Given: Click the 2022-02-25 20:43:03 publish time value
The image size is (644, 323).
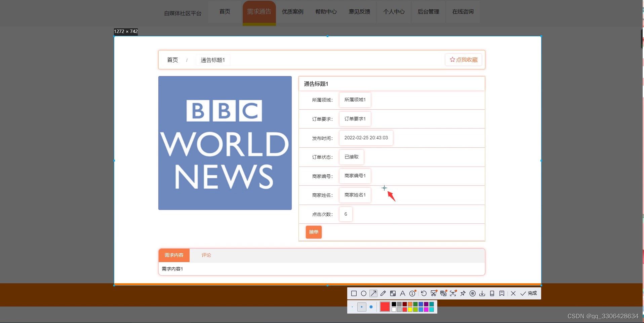Looking at the screenshot, I should (366, 138).
